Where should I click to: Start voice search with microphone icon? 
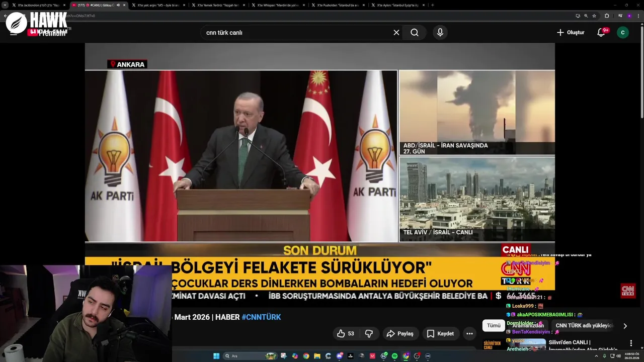click(440, 32)
